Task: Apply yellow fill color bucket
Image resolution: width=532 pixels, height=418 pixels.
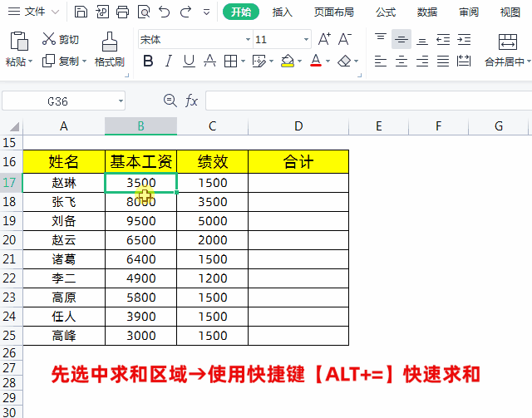Action: pos(288,61)
